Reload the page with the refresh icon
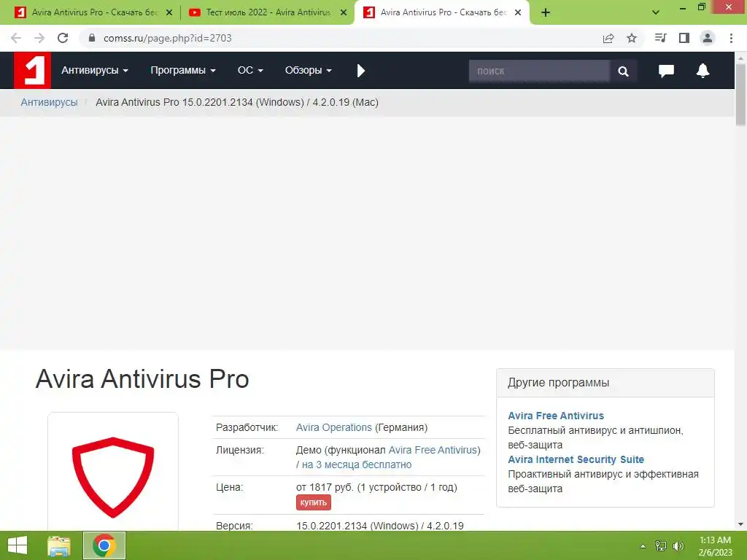The image size is (747, 560). (63, 38)
